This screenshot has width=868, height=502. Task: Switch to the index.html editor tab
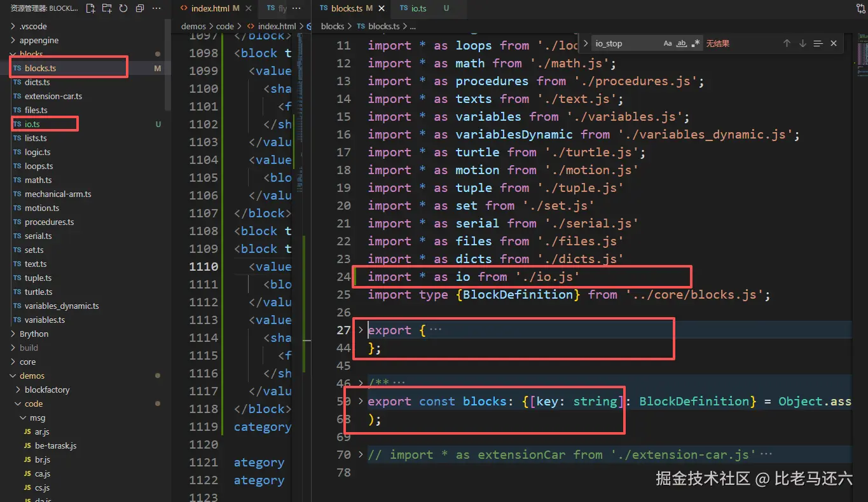(210, 8)
